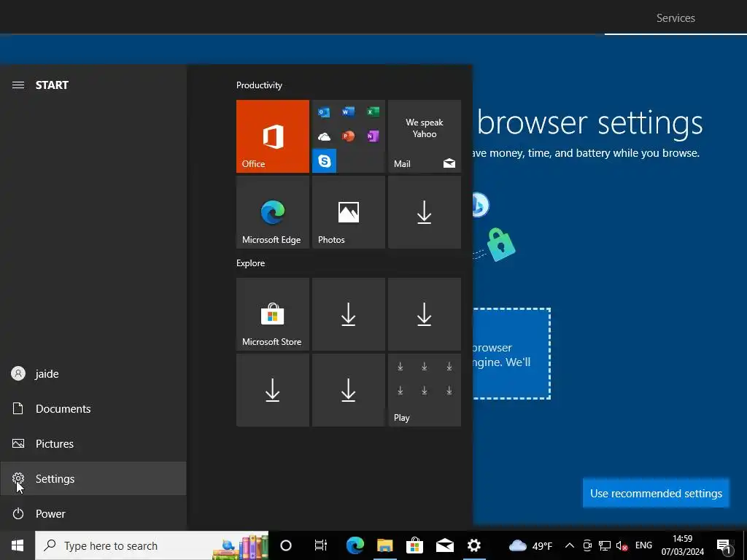Open Skype from the Office apps tile
This screenshot has height=560, width=747.
coord(325,161)
